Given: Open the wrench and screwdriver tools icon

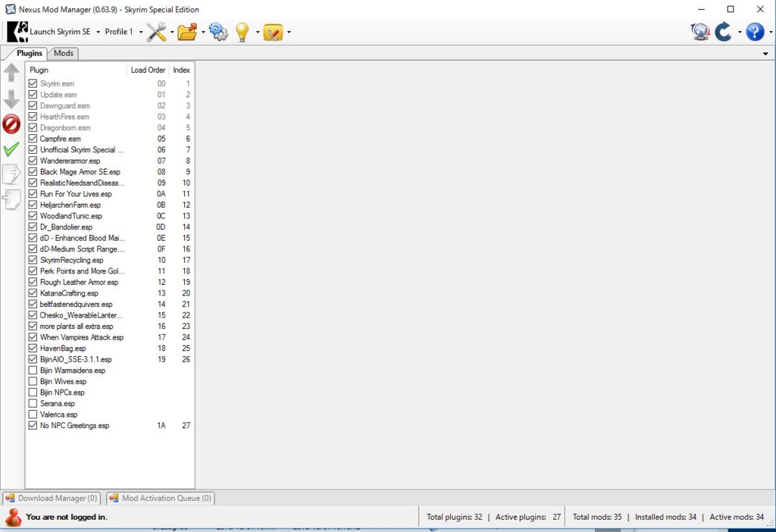Looking at the screenshot, I should (156, 32).
